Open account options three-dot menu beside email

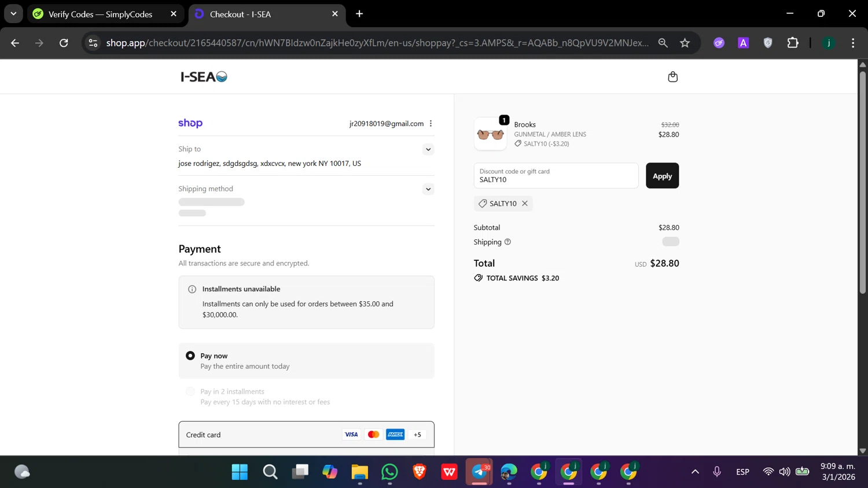[x=431, y=123]
